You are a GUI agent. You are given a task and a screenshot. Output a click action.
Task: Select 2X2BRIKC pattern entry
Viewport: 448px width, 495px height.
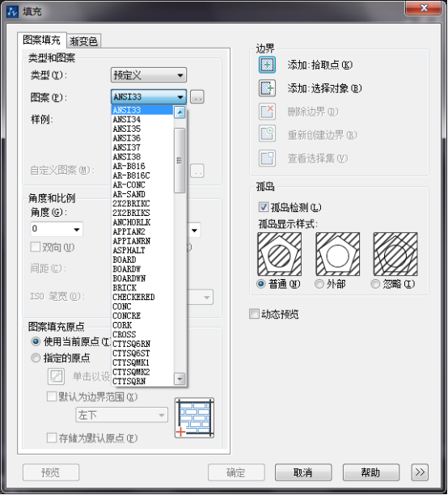coord(142,203)
